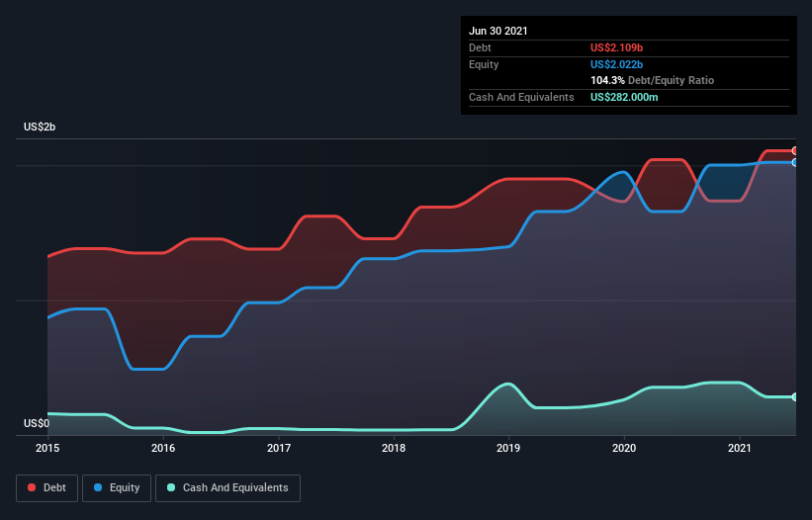
Task: Select the 2018 axis label
Action: (394, 448)
